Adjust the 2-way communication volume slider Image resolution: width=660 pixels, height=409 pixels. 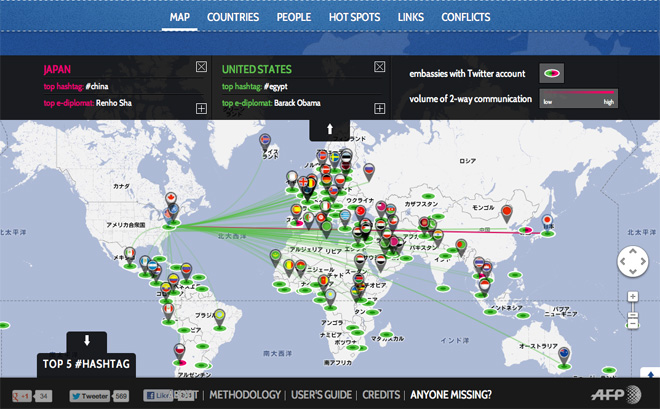pos(578,98)
